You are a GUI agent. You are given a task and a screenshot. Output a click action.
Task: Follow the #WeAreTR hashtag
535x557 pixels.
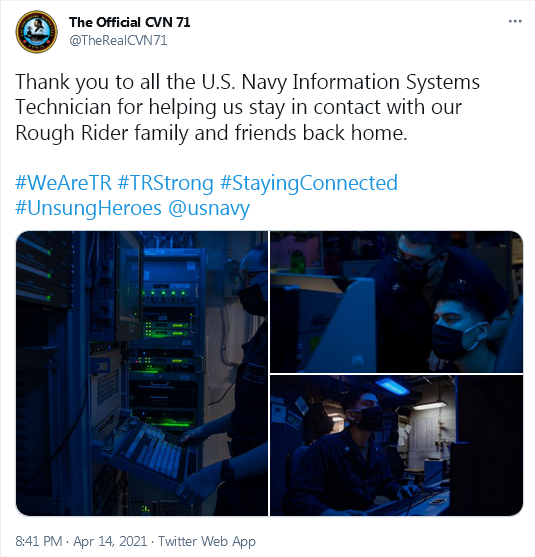point(64,183)
